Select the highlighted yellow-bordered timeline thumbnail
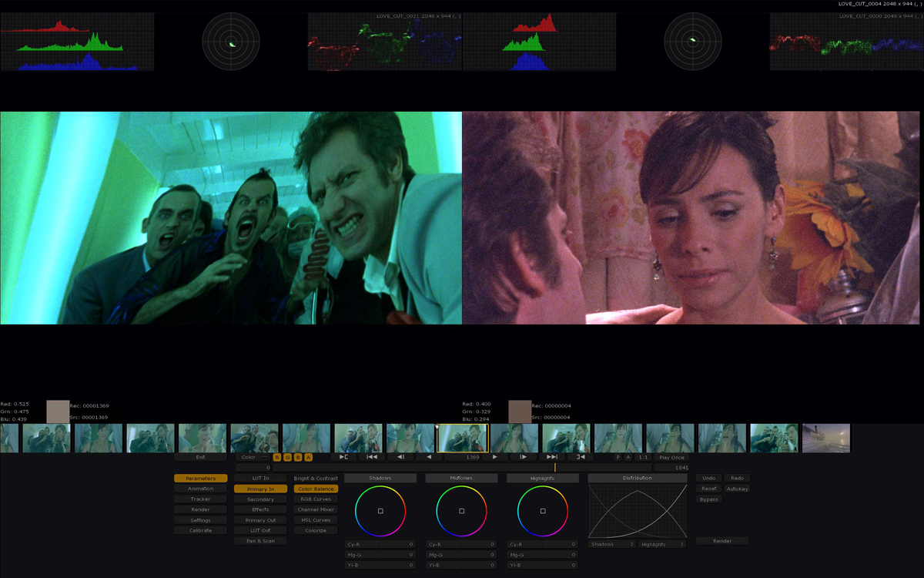 (x=463, y=439)
